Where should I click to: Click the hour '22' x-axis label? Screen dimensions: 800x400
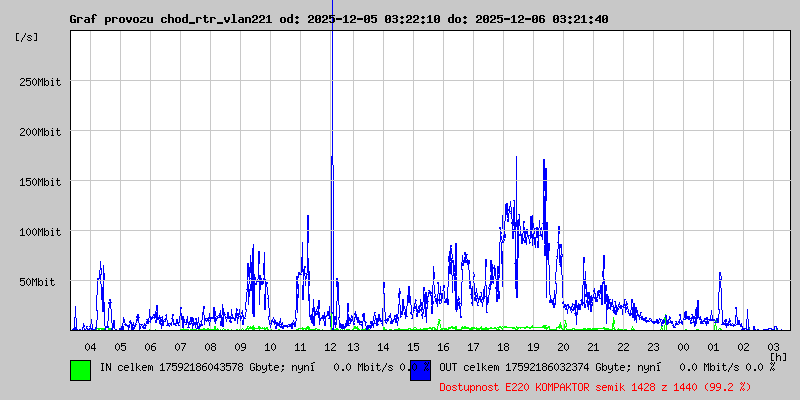[623, 347]
